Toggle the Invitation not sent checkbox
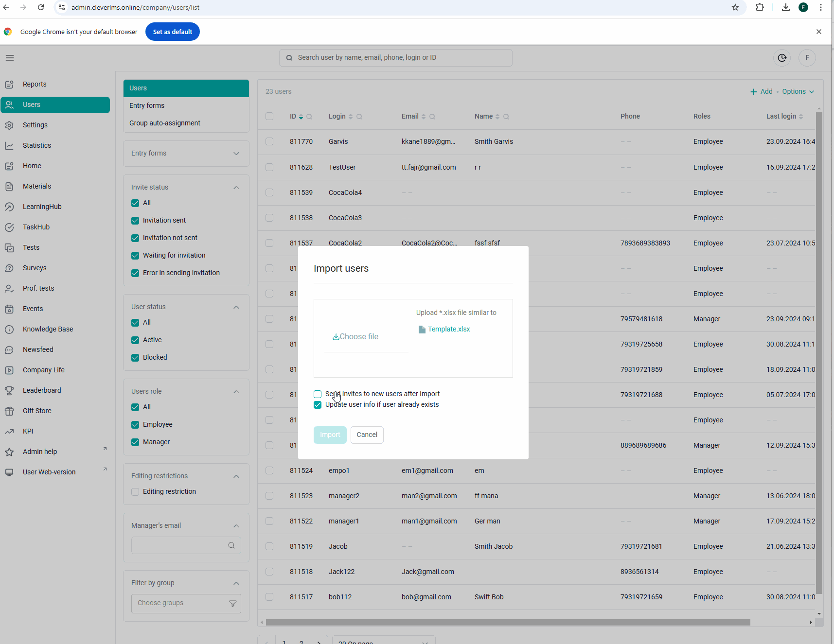 (135, 238)
